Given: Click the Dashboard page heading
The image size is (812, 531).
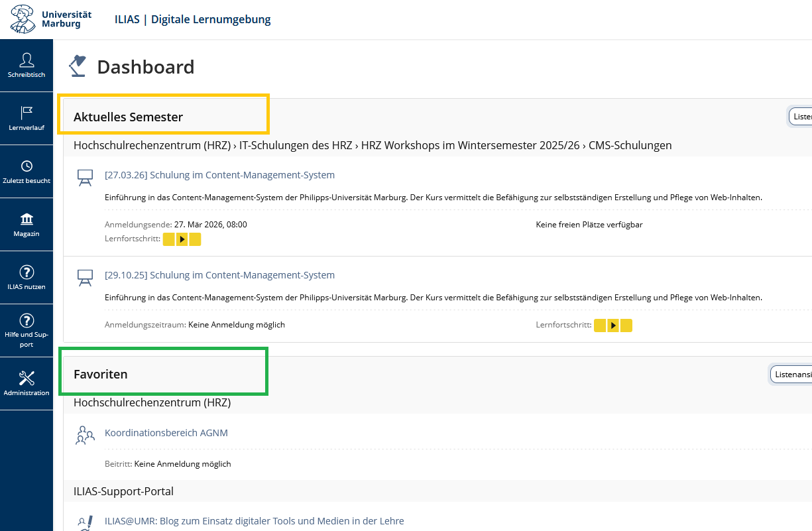Looking at the screenshot, I should (x=145, y=67).
